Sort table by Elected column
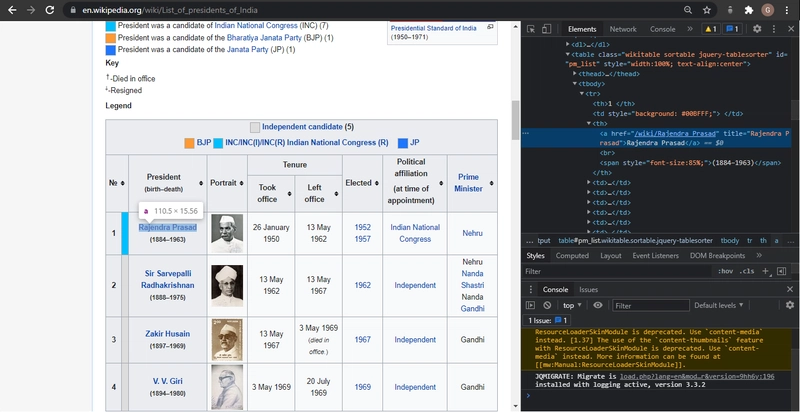 (376, 183)
